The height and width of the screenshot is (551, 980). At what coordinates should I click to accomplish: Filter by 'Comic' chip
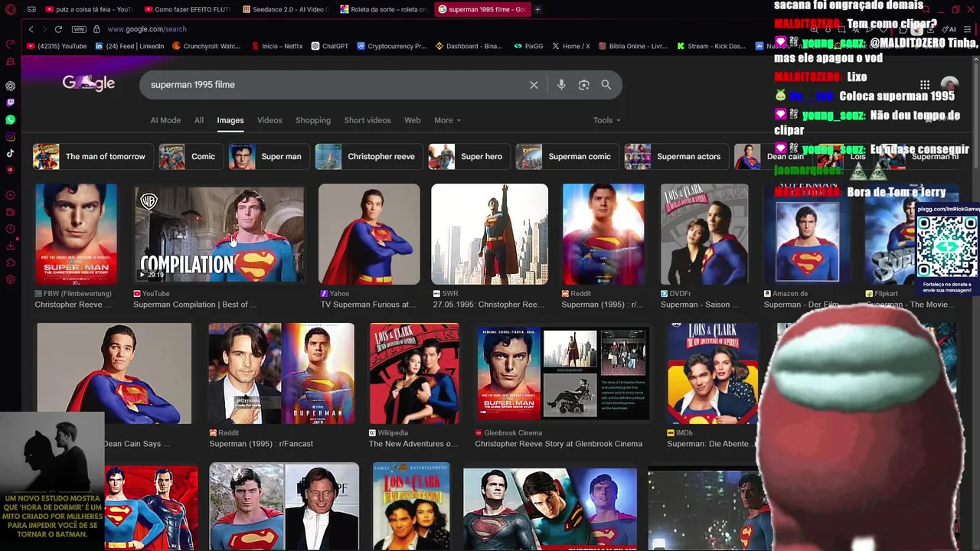pyautogui.click(x=190, y=156)
